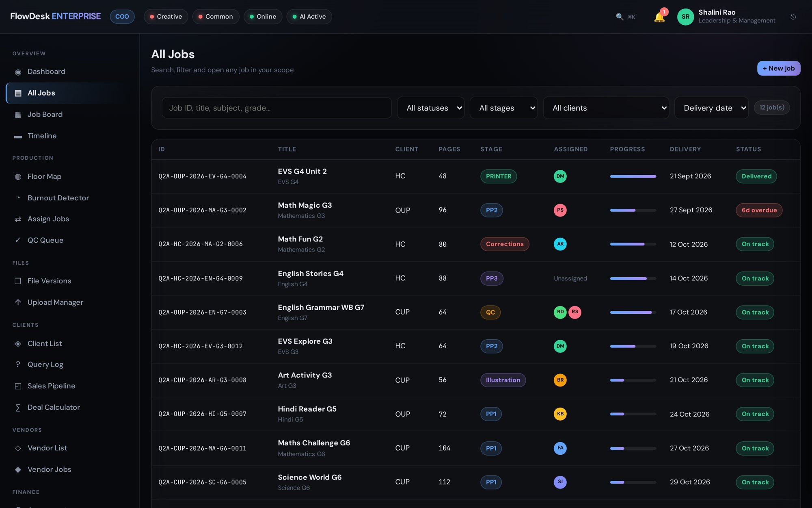
Task: Click the 6d overdue status badge
Action: [759, 210]
